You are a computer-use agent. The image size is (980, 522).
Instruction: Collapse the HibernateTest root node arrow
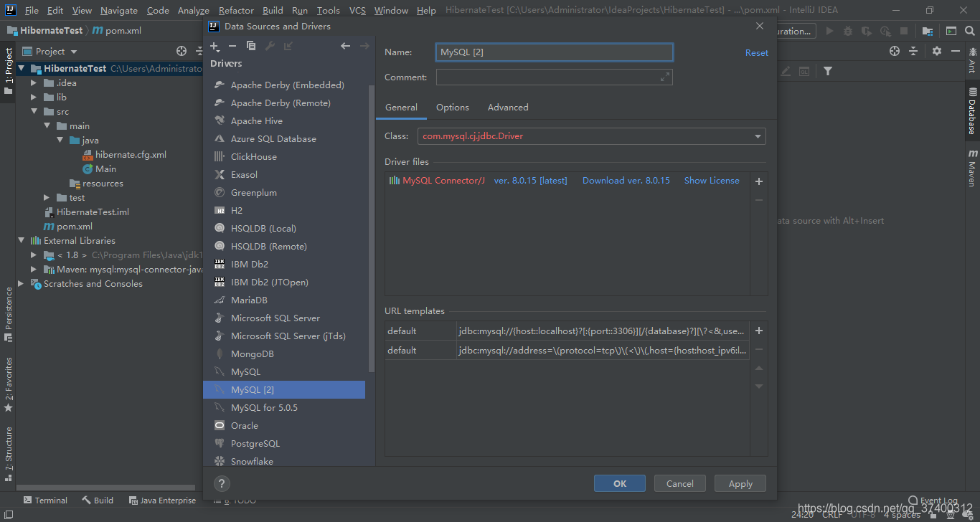click(x=22, y=69)
